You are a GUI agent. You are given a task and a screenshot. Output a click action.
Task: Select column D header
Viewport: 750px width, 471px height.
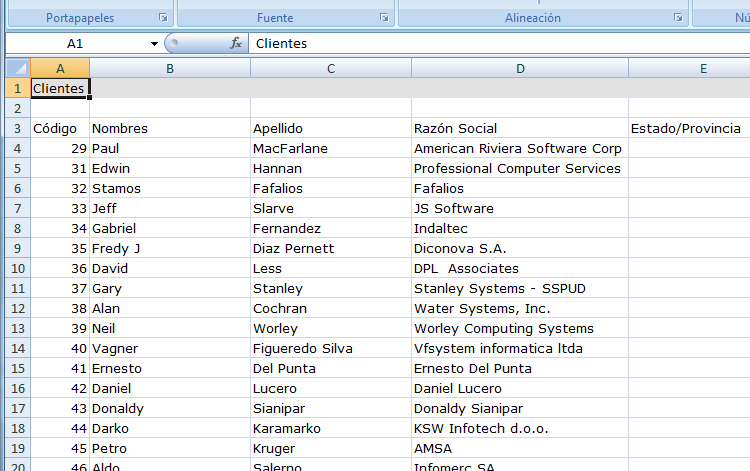tap(520, 68)
